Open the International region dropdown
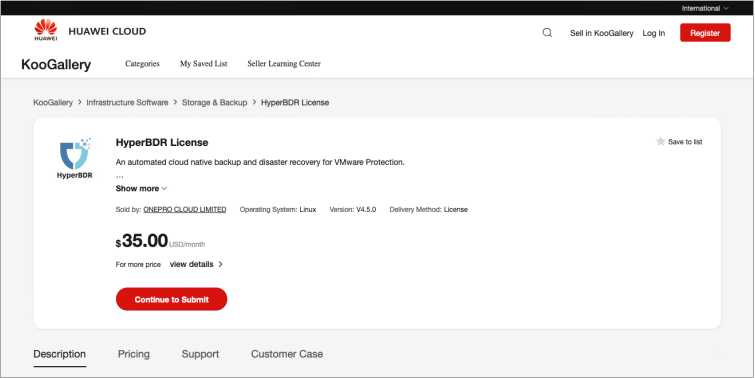This screenshot has width=755, height=378. [705, 8]
